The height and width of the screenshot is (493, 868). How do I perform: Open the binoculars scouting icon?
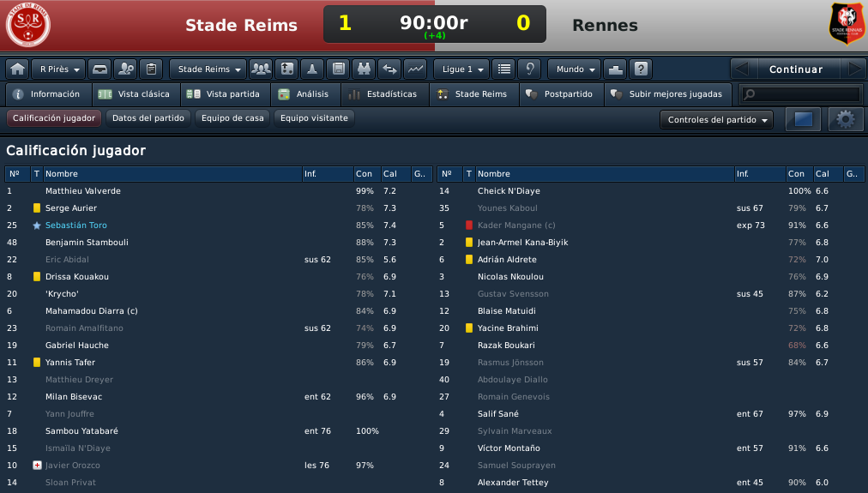pos(364,69)
